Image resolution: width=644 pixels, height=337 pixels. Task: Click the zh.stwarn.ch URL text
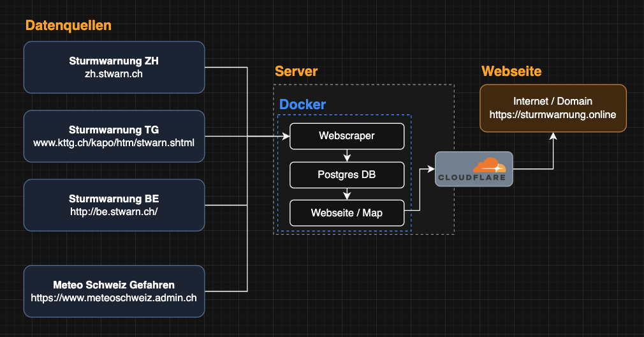click(113, 74)
